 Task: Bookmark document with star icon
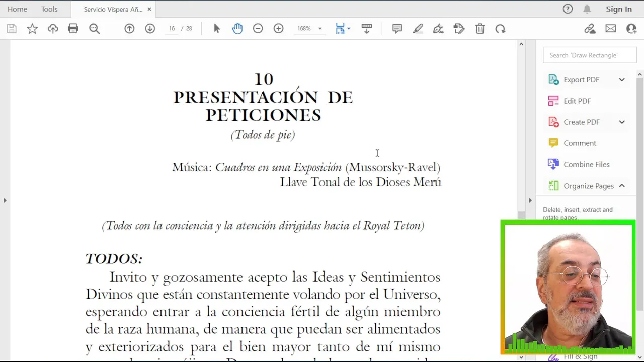[x=32, y=29]
